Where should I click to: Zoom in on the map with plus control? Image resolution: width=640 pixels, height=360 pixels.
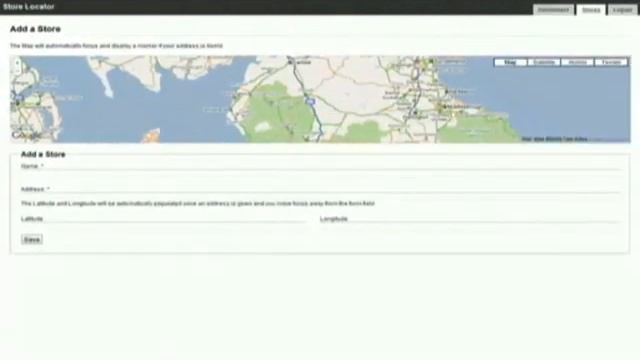(17, 63)
